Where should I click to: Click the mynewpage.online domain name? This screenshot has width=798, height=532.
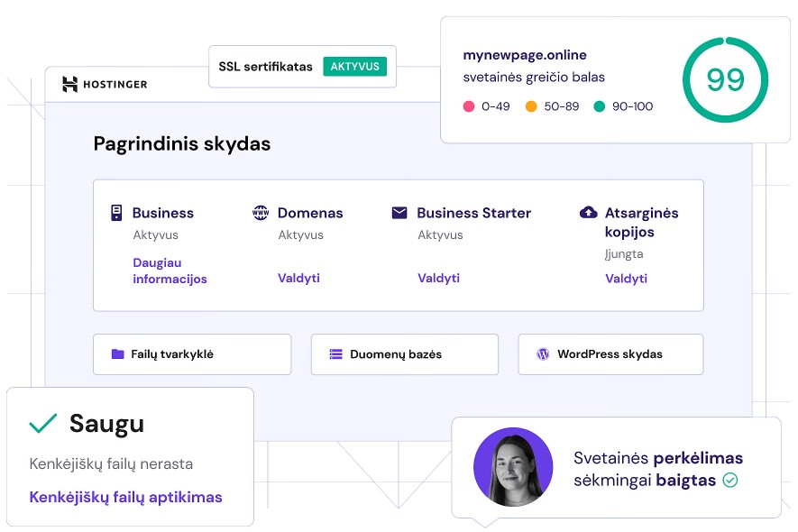click(x=525, y=55)
